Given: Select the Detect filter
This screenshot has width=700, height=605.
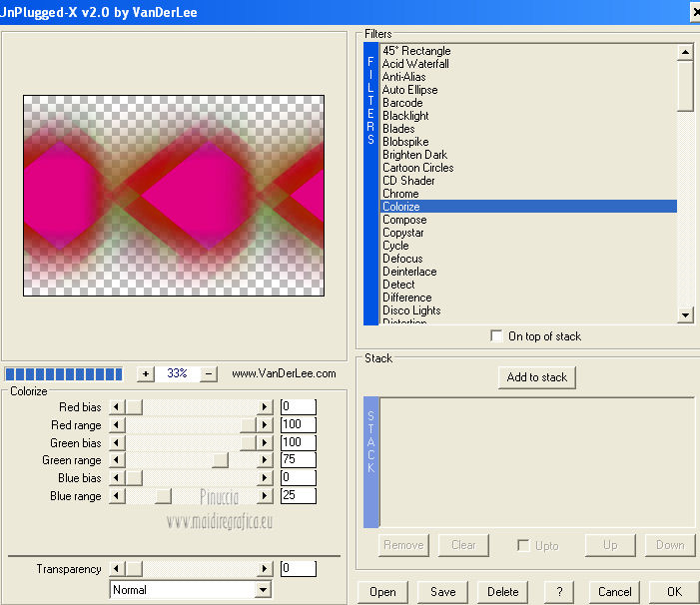Looking at the screenshot, I should 528,284.
